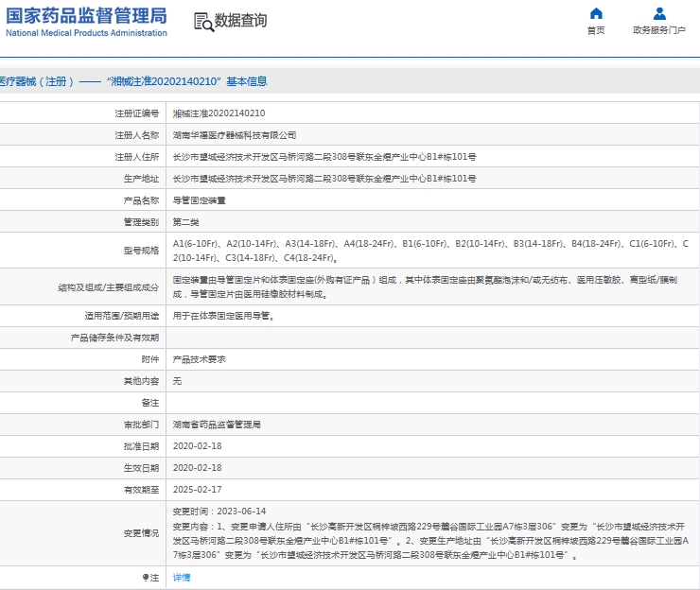The width and height of the screenshot is (700, 590).
Task: Click the 数据查询 heading text
Action: coord(240,21)
